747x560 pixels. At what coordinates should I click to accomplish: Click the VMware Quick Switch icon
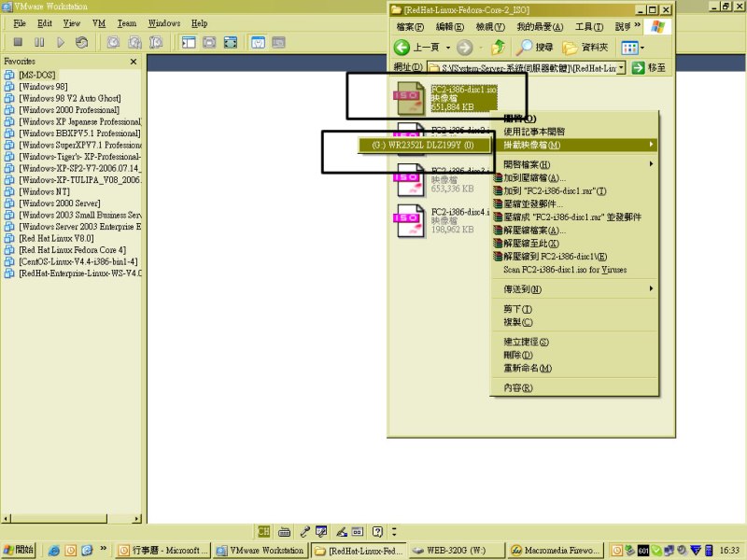click(x=209, y=42)
